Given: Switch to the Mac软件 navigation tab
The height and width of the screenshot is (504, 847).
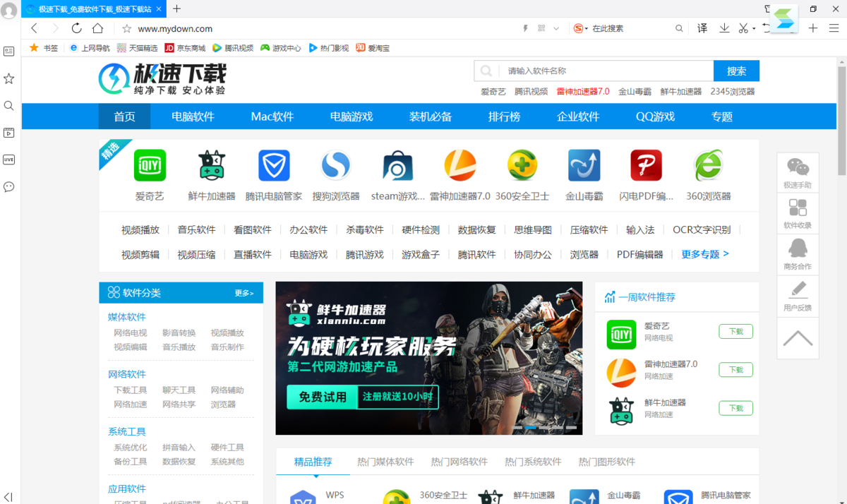Looking at the screenshot, I should 272,116.
